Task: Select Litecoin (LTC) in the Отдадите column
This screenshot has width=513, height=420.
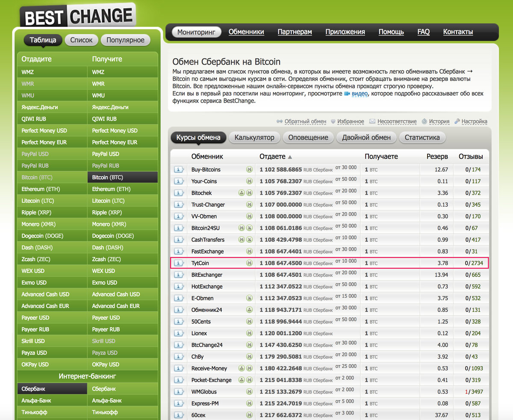Action: pos(52,201)
